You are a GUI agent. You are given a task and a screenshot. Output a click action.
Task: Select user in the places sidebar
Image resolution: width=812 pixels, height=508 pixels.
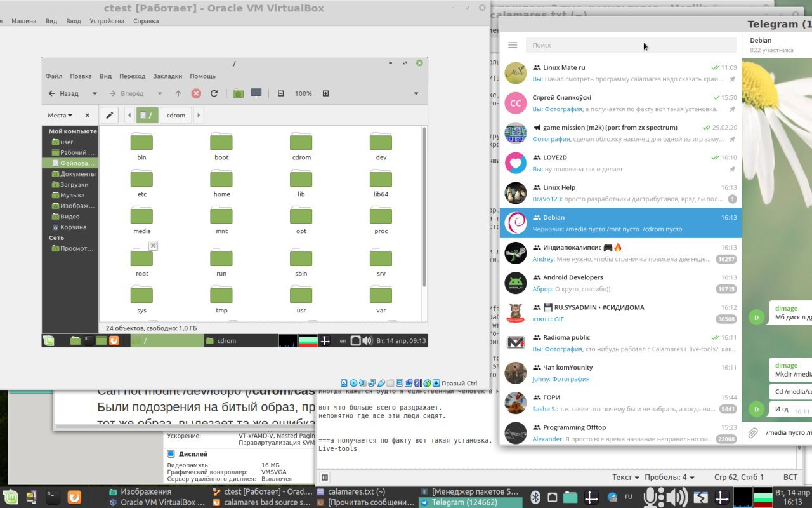point(67,142)
